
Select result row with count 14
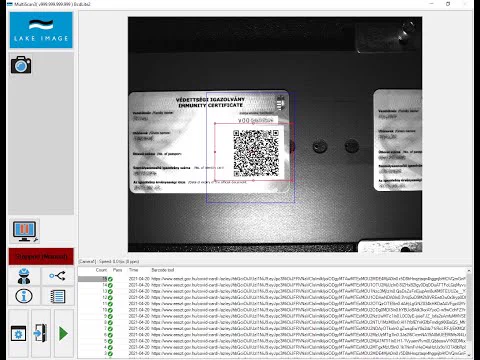272,285
